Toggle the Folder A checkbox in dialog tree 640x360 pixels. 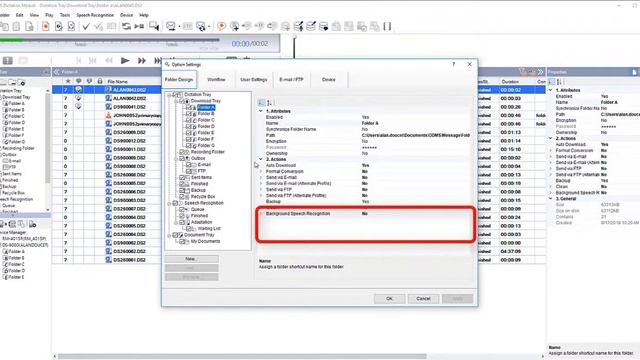tap(189, 107)
